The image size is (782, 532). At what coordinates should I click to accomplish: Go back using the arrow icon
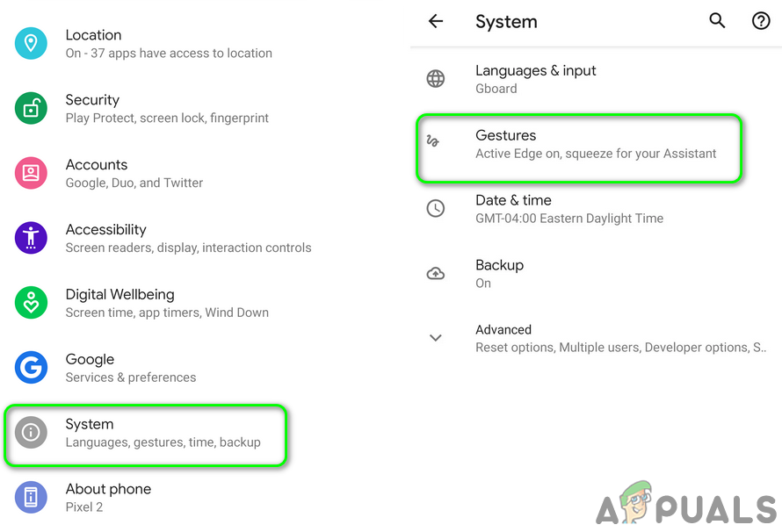(x=436, y=21)
